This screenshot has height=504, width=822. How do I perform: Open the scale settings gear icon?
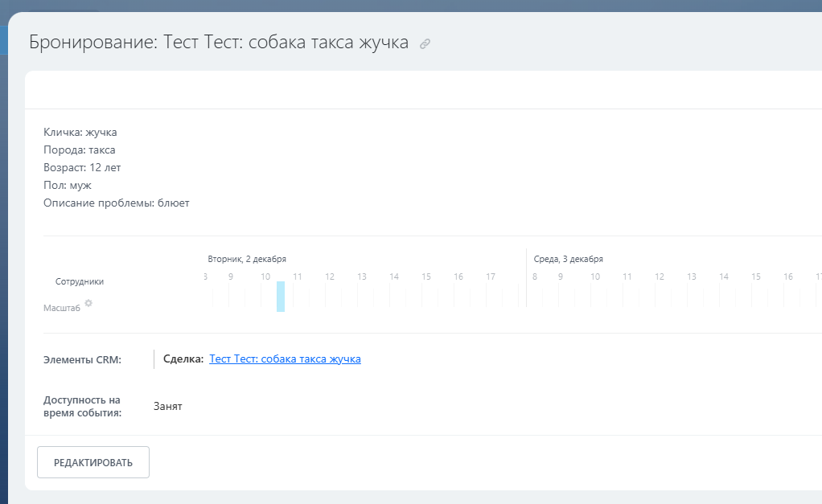coord(88,303)
